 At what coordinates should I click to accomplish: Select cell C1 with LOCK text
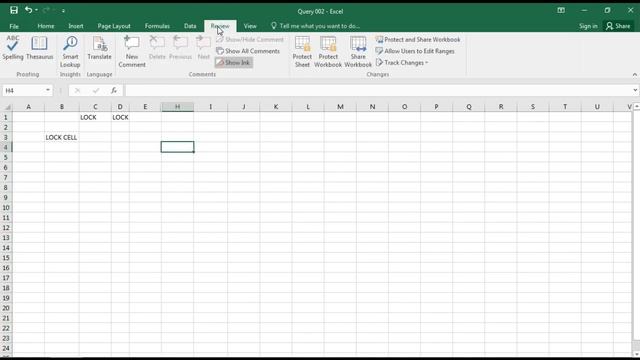[95, 117]
